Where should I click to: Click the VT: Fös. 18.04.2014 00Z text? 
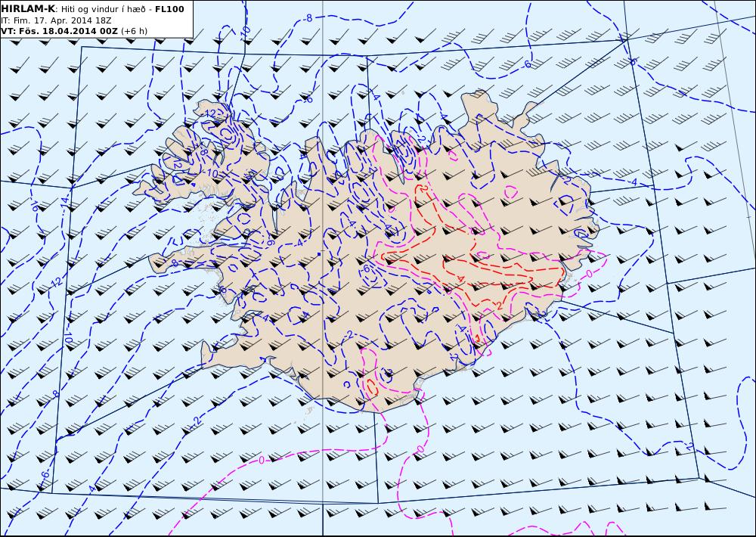point(58,31)
